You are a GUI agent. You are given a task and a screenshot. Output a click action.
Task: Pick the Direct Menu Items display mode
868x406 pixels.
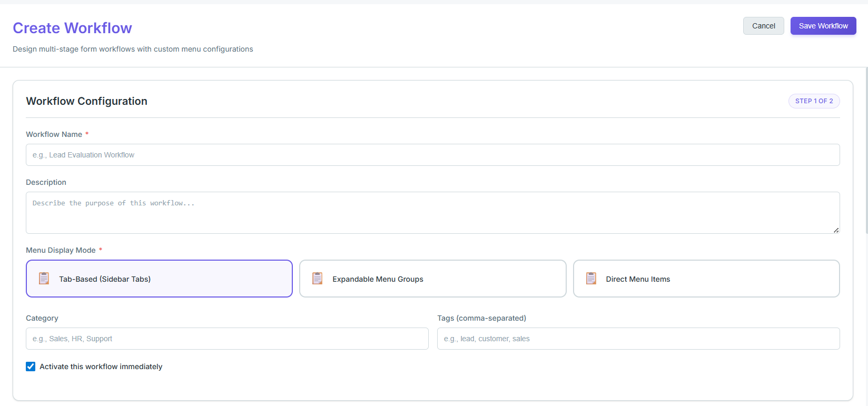click(706, 279)
